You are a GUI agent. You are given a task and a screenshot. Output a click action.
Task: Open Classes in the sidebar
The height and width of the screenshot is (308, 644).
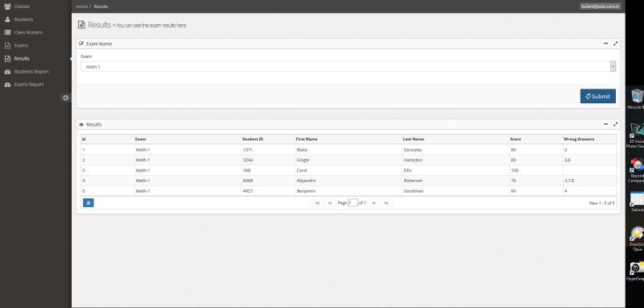click(22, 6)
